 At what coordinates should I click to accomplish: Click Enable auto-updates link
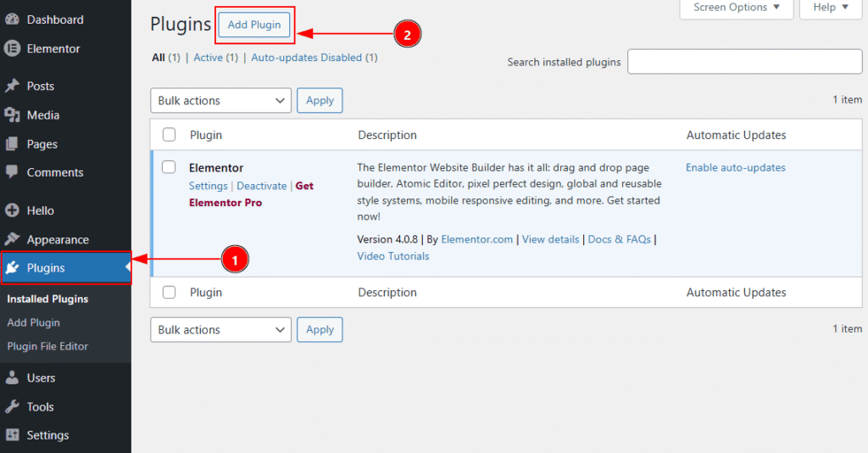[x=736, y=167]
